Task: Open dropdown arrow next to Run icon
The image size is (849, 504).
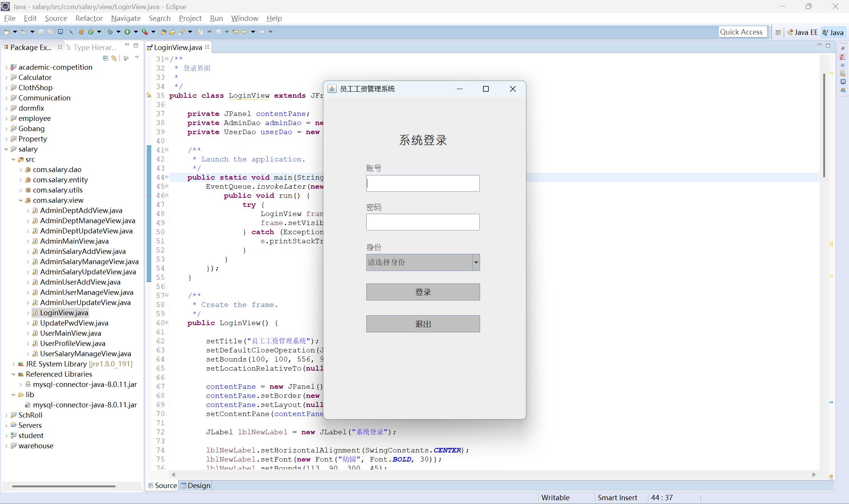Action: 136,32
